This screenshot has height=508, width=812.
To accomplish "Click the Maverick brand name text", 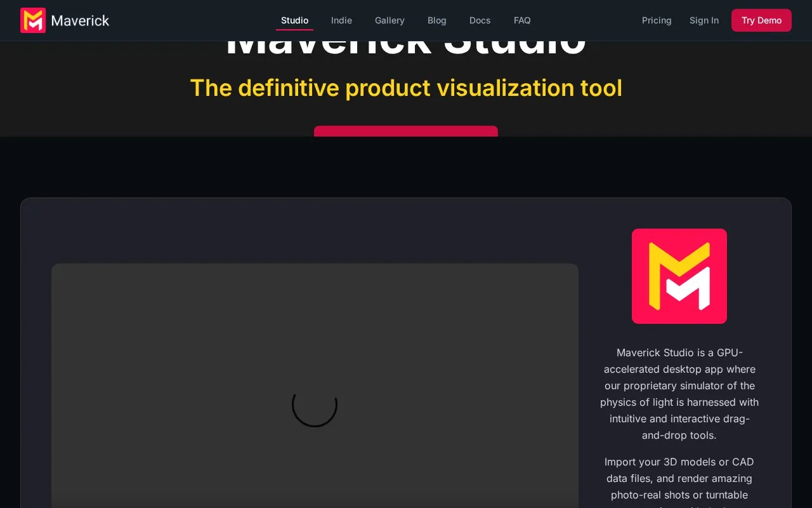I will click(x=80, y=20).
